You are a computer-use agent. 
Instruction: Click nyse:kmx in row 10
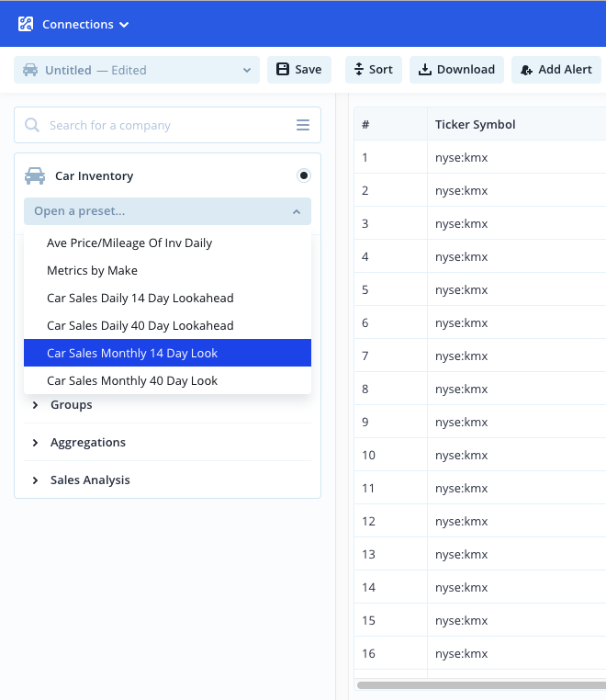(x=462, y=455)
